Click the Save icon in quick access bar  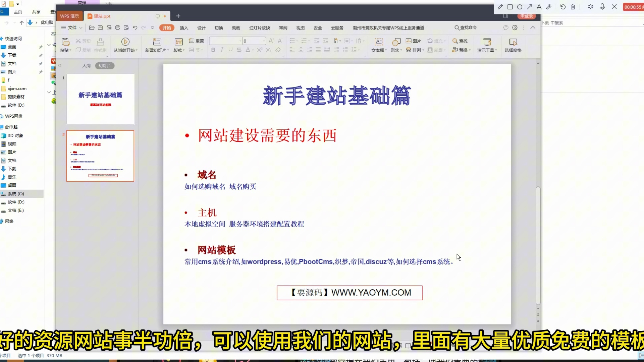pyautogui.click(x=100, y=28)
